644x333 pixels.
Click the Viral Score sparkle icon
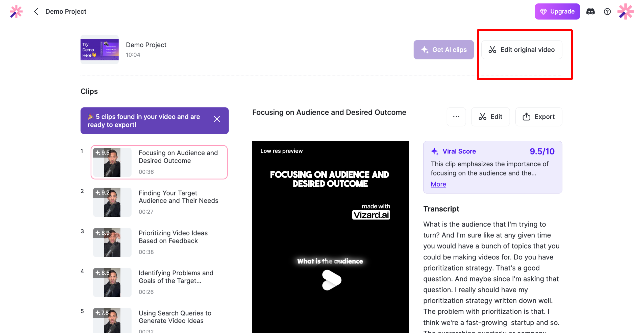tap(434, 151)
